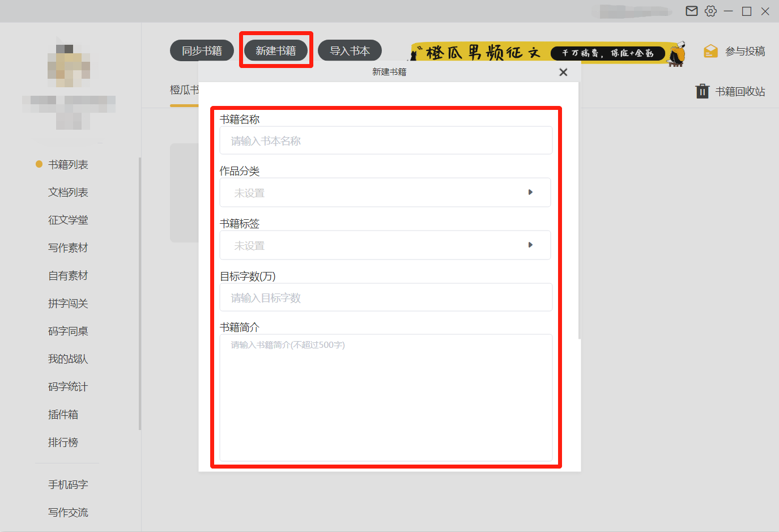Open 排行榜 in the sidebar
The width and height of the screenshot is (779, 532).
63,442
